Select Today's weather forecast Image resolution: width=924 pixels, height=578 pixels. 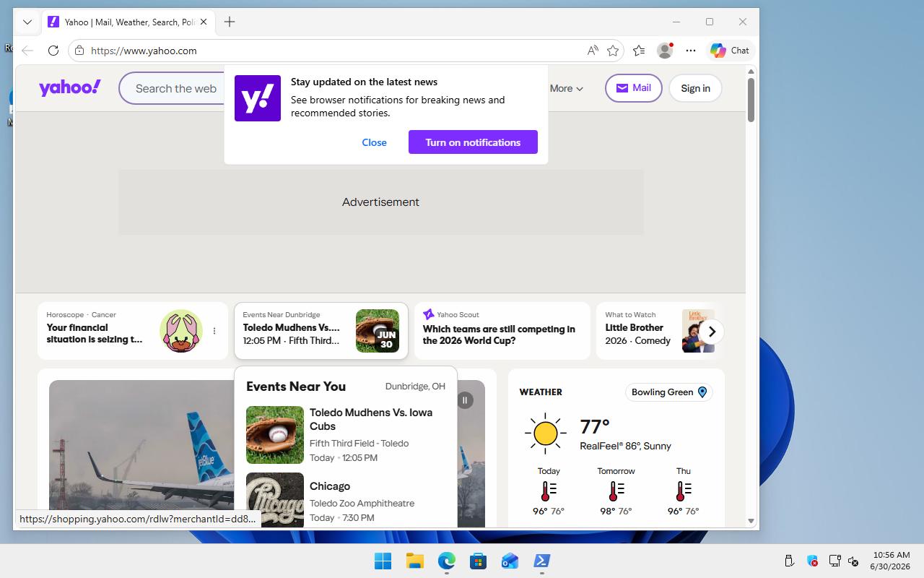tap(549, 491)
